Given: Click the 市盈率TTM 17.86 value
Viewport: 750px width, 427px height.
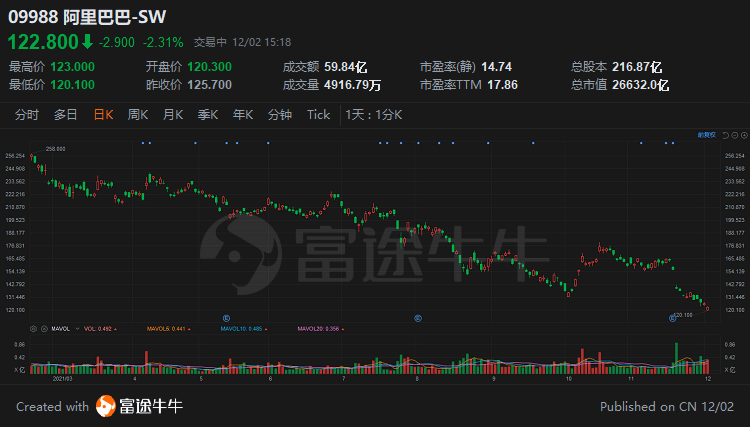Looking at the screenshot, I should point(503,85).
